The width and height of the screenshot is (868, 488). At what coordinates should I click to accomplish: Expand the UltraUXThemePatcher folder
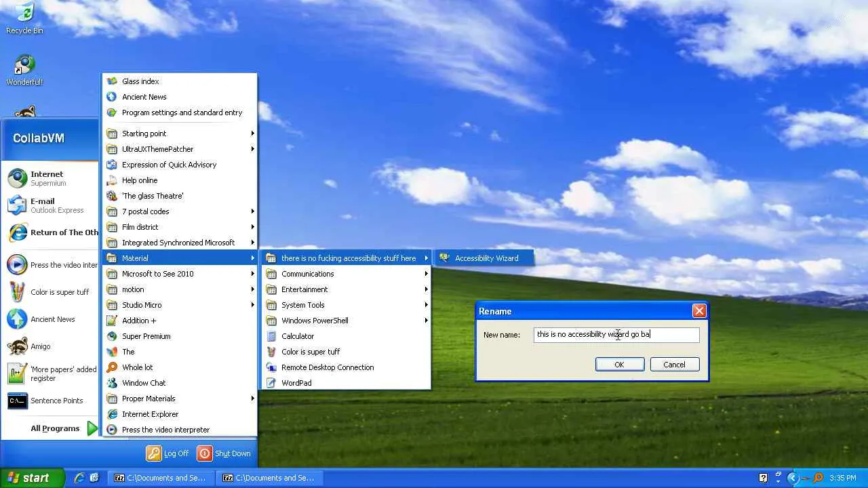point(180,149)
